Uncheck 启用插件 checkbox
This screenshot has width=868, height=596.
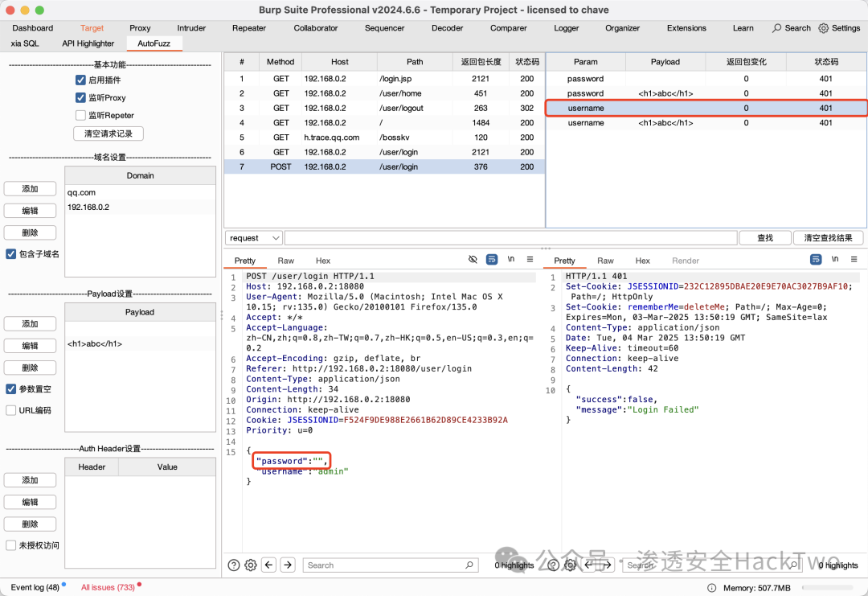tap(81, 80)
